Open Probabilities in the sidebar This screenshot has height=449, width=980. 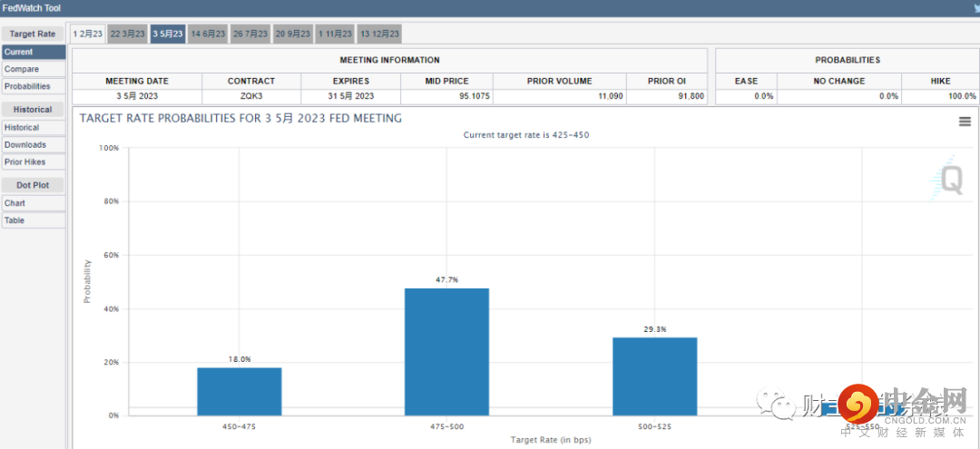tap(33, 86)
